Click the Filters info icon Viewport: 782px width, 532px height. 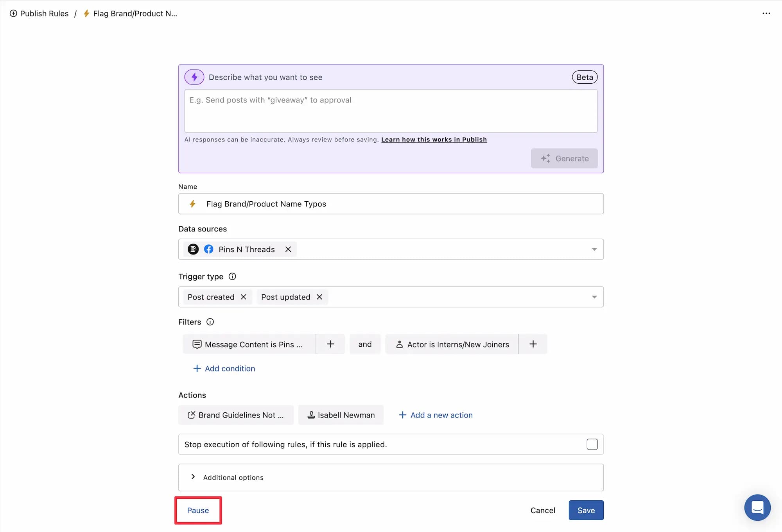[x=210, y=322]
